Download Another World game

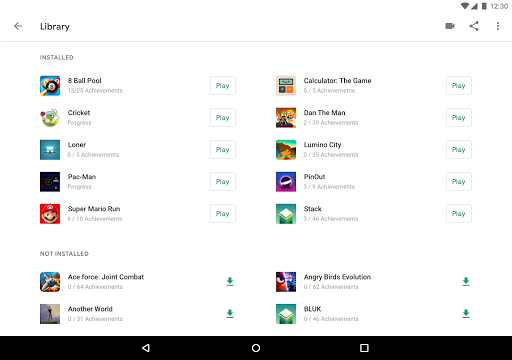230,314
